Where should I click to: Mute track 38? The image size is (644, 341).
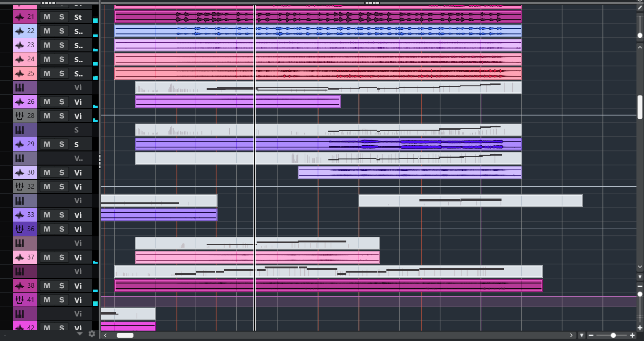(x=47, y=286)
